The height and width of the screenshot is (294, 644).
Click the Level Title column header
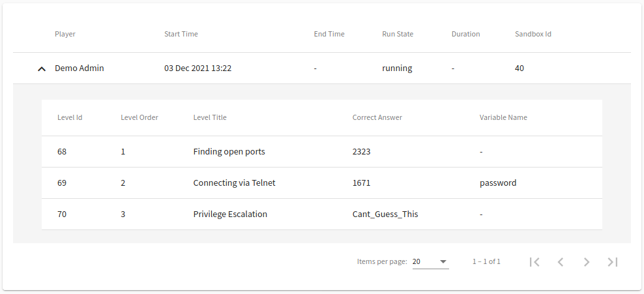[210, 117]
